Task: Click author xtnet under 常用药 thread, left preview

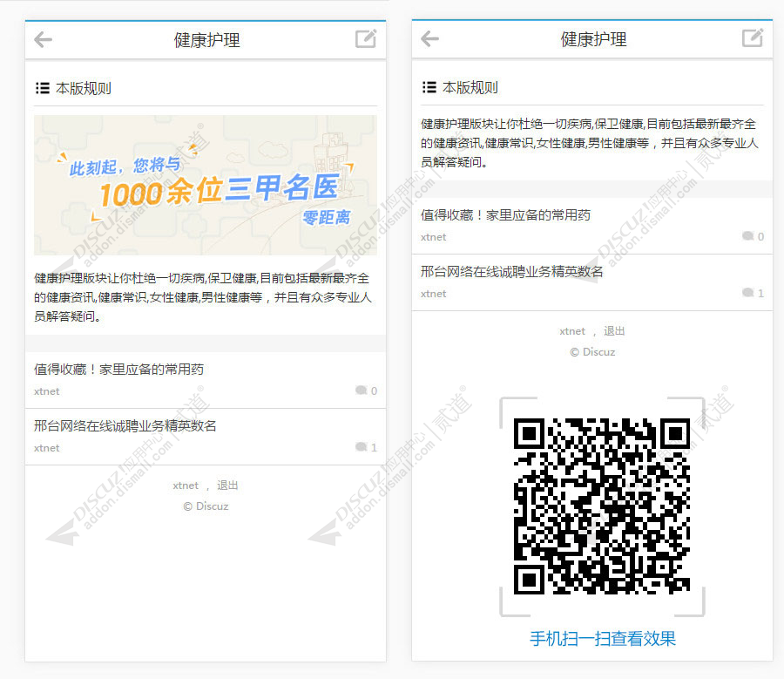Action: (46, 391)
